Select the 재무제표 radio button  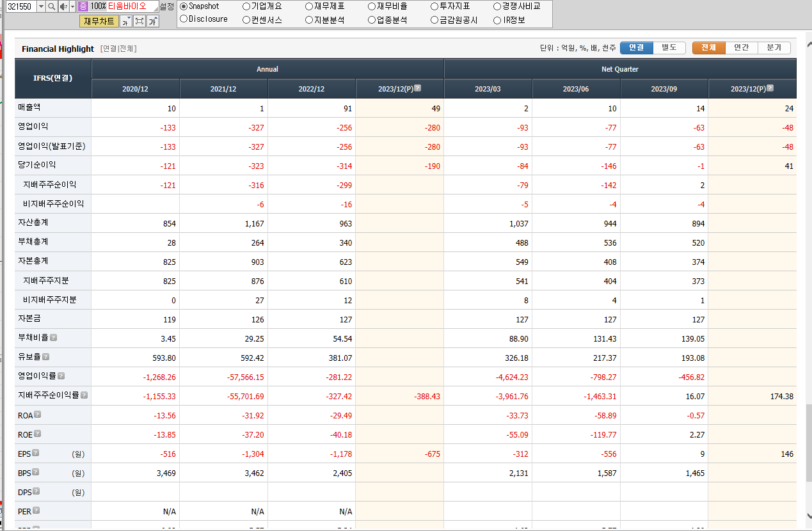(309, 6)
